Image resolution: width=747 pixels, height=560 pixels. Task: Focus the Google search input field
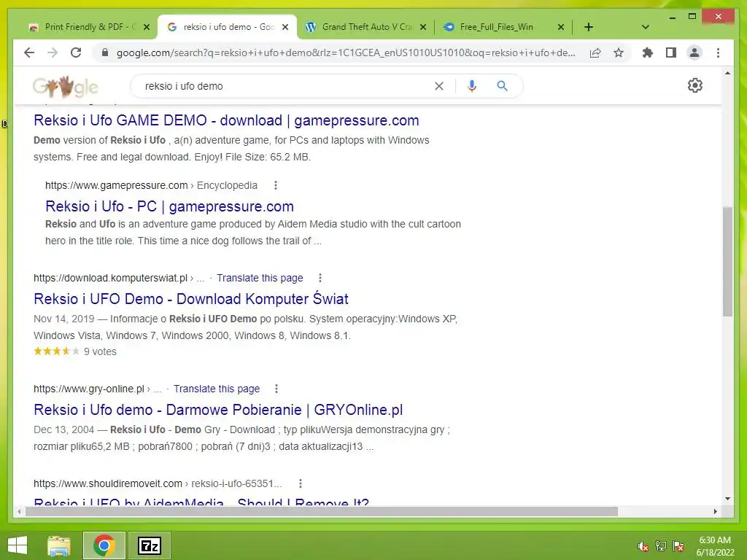[x=286, y=86]
